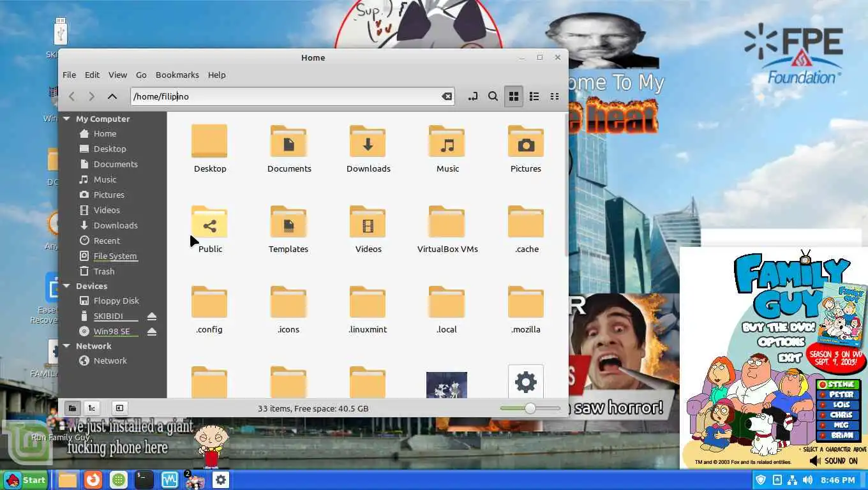The height and width of the screenshot is (490, 868).
Task: Collapse the Devices section
Action: (x=67, y=286)
